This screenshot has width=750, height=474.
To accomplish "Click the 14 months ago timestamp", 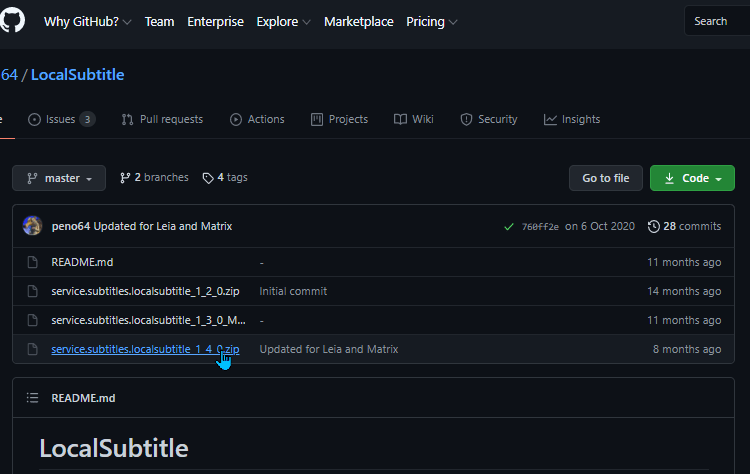I will (x=684, y=291).
